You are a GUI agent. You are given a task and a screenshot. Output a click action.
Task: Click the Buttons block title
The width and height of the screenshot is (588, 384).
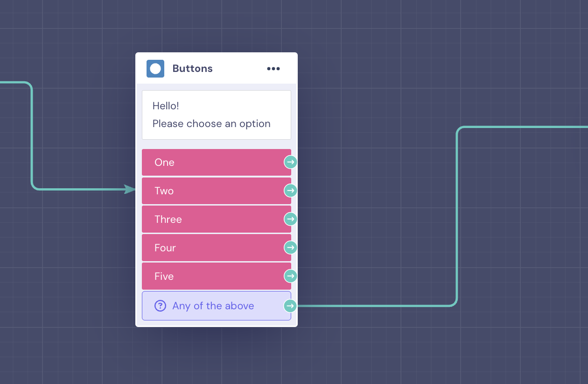point(193,69)
